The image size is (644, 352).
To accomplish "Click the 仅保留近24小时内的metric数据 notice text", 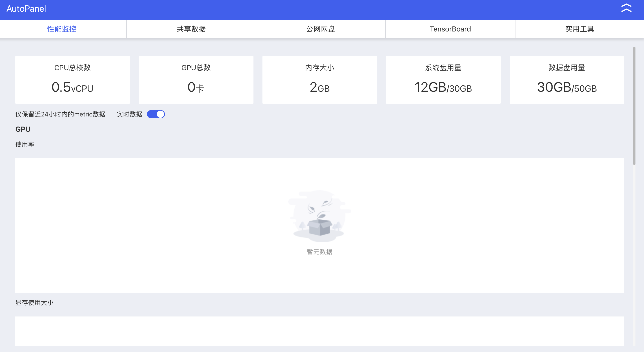I will point(60,114).
